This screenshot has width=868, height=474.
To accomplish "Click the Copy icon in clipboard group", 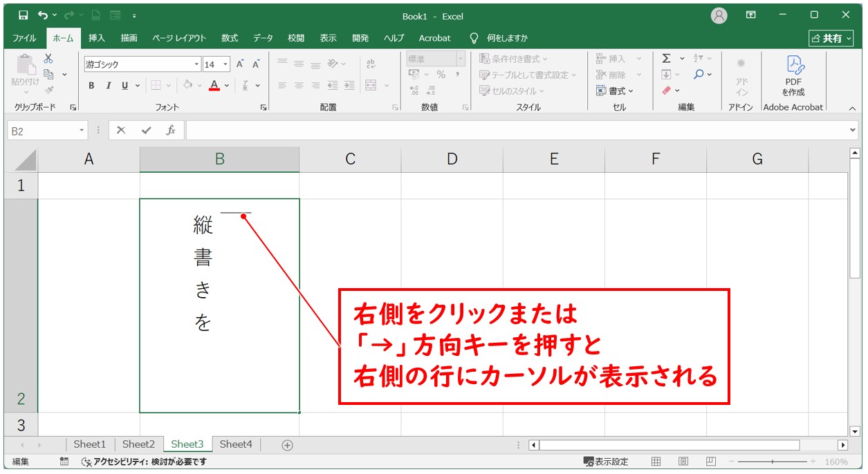I will point(48,74).
